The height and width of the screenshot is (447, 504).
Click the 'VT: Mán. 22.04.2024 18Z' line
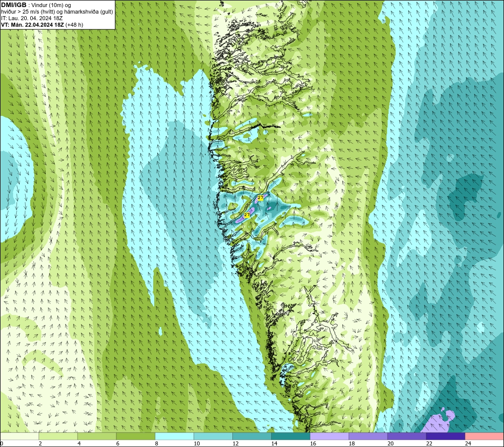pos(32,25)
